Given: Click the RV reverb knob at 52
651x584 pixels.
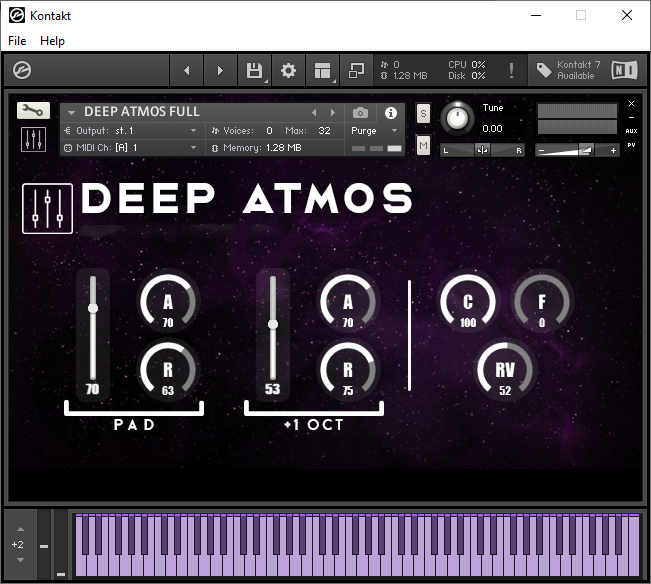Looking at the screenshot, I should coord(505,369).
